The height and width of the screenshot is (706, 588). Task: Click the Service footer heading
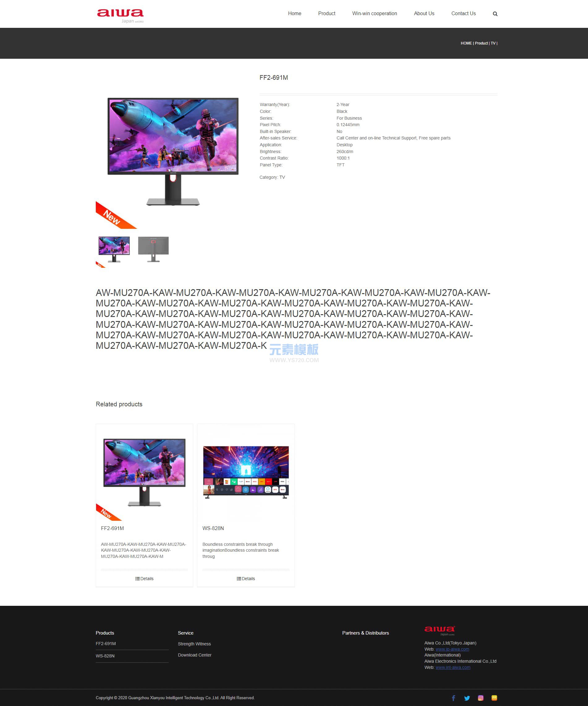[185, 633]
